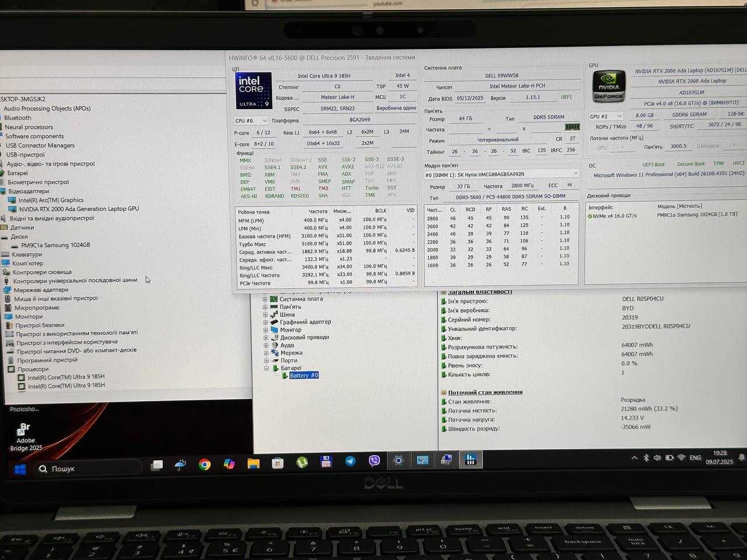Select USB Connector Managers in Device Manager
This screenshot has height=560, width=747.
click(x=40, y=146)
